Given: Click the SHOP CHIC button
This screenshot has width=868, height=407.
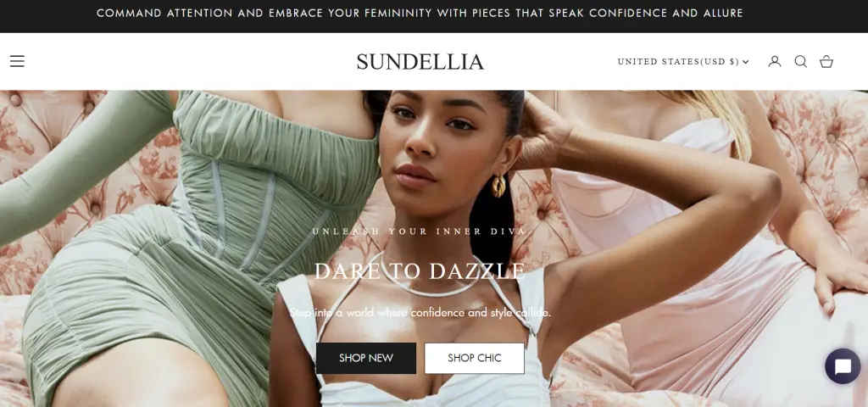Looking at the screenshot, I should pos(475,358).
